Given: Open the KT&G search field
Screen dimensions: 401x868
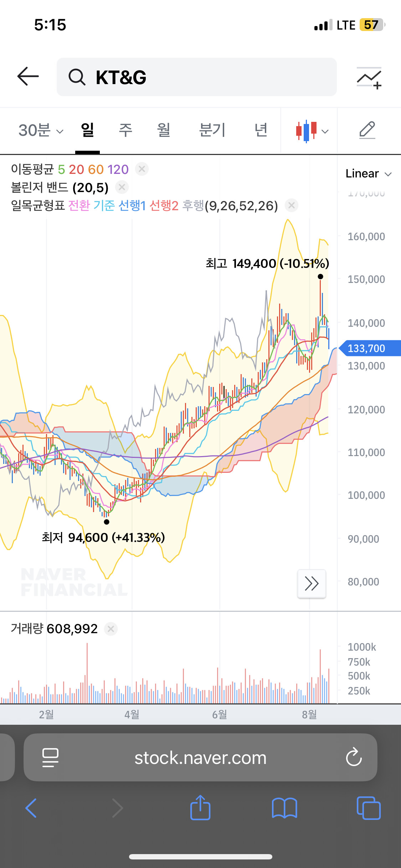Looking at the screenshot, I should (x=196, y=77).
